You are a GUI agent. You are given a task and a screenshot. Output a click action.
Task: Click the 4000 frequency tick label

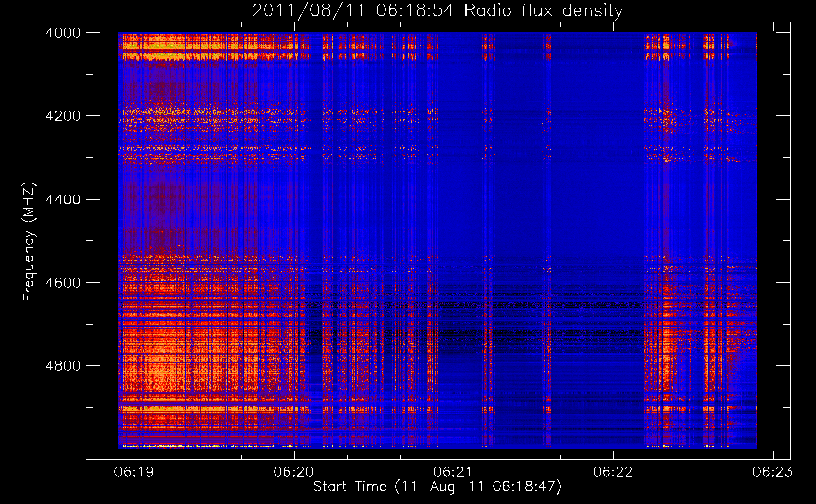coord(63,33)
